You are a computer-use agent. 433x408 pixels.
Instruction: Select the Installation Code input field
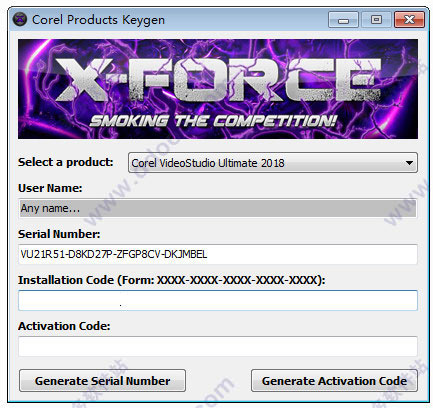[218, 300]
